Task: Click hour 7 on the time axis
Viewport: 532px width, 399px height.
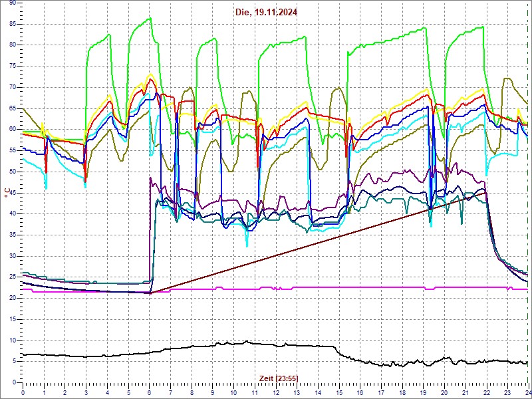Action: pyautogui.click(x=170, y=392)
